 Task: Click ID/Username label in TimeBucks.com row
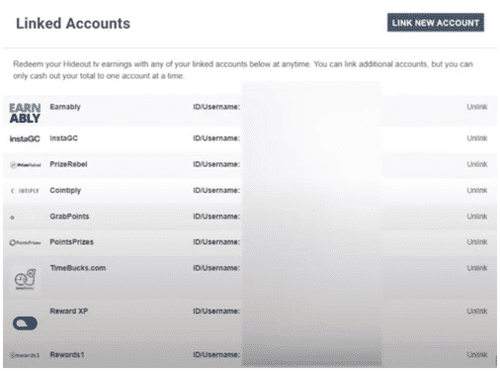point(216,268)
